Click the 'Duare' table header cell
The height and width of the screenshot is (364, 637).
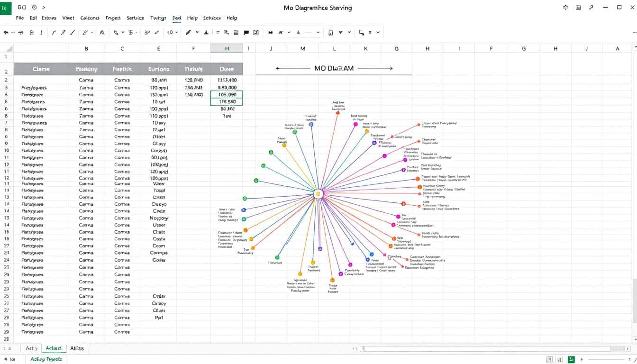pos(227,69)
